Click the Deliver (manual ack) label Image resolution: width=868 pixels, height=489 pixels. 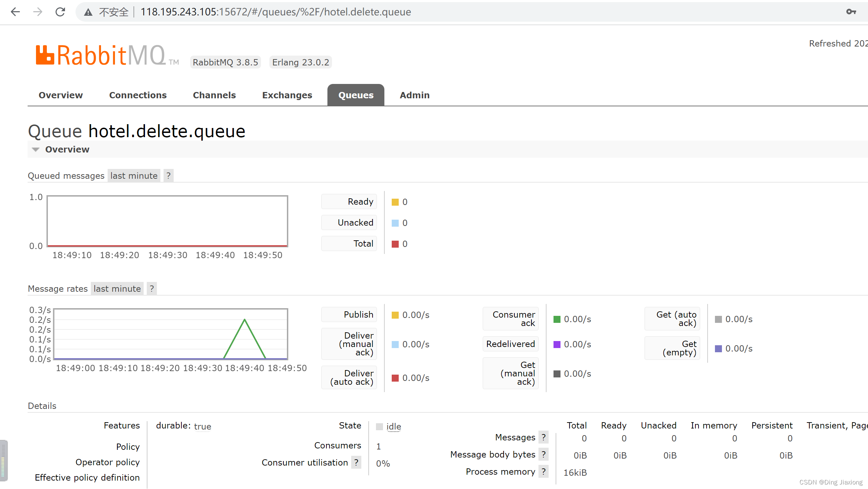click(x=349, y=344)
